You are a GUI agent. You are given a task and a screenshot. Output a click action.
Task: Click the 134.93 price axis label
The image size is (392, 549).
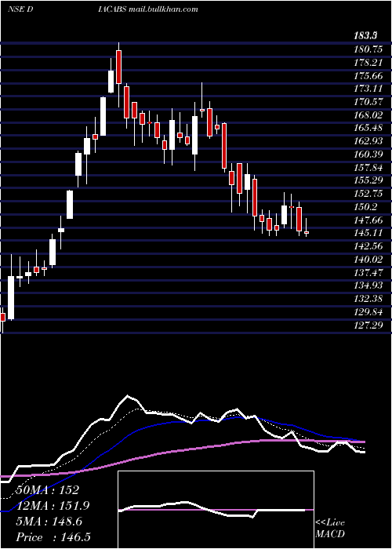click(368, 285)
